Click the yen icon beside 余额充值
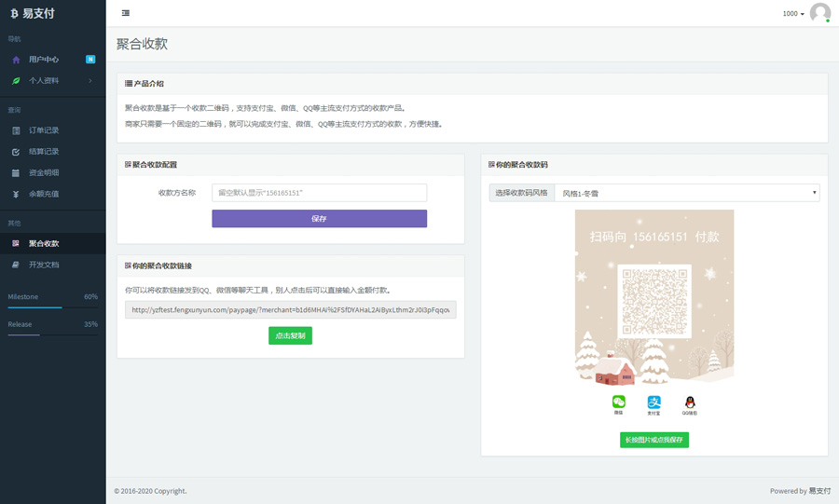This screenshot has height=504, width=839. pos(16,194)
